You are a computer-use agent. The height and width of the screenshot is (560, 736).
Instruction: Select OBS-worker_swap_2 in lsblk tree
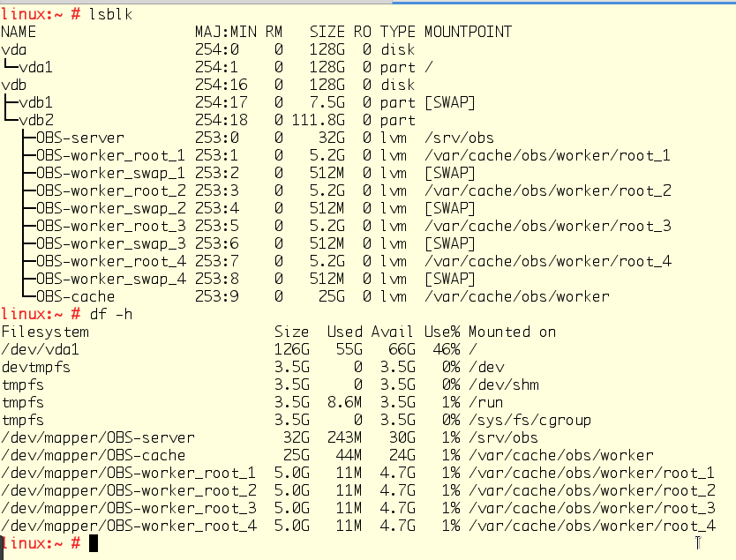111,208
